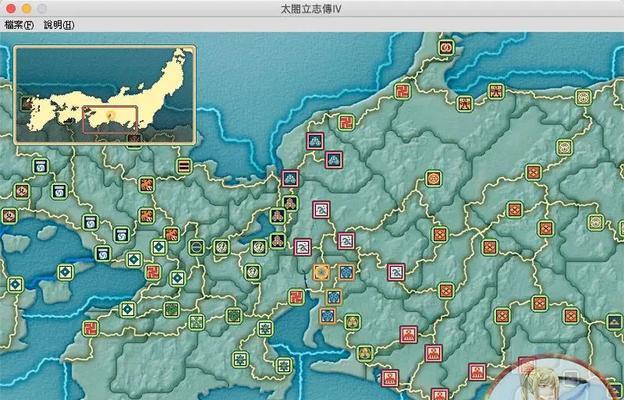The width and height of the screenshot is (624, 400).
Task: Select the southernmost orange leaf crest castle
Action: click(172, 234)
